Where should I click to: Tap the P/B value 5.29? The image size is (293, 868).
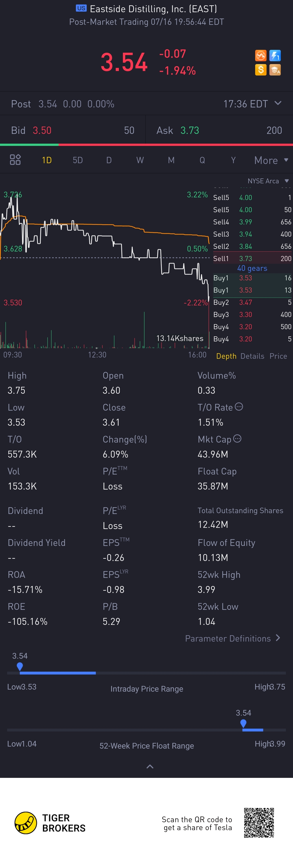point(112,621)
